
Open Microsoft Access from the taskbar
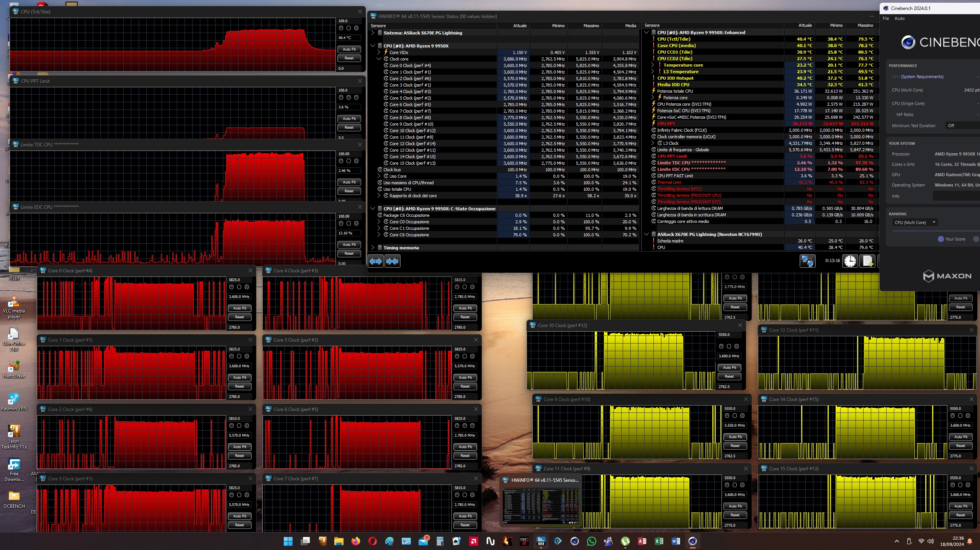tap(642, 541)
